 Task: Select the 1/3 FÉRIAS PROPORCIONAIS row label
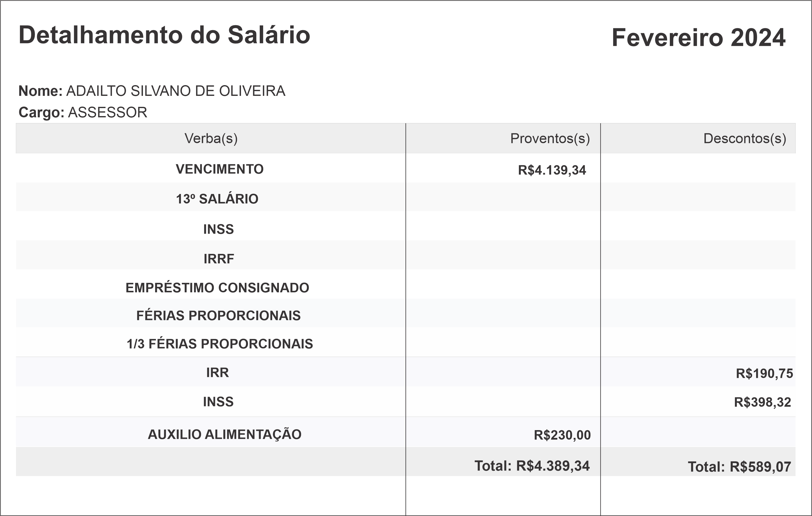pyautogui.click(x=220, y=344)
